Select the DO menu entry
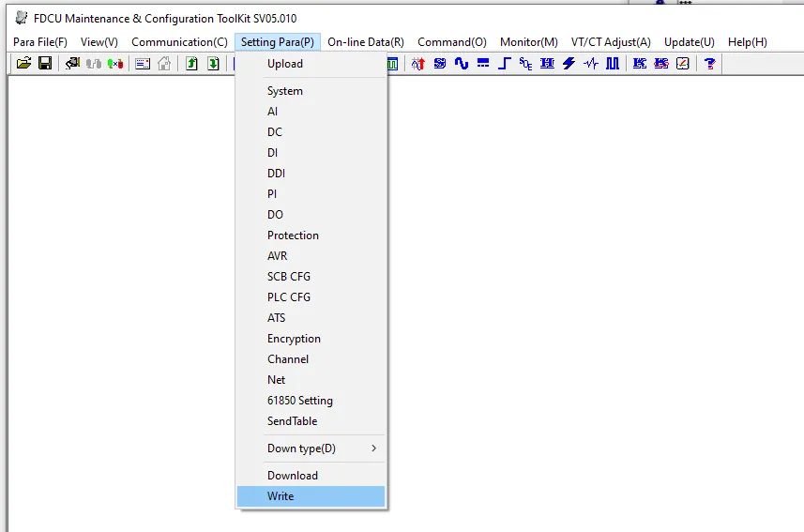The height and width of the screenshot is (532, 804). click(311, 215)
